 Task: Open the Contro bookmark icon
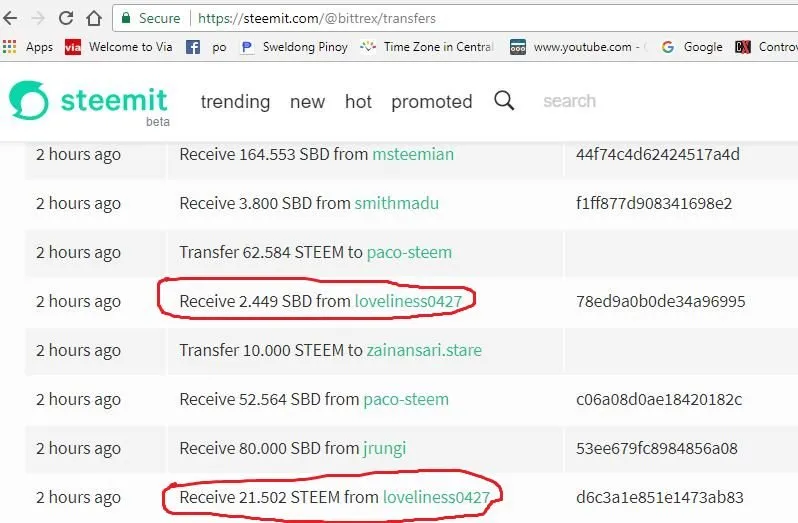click(x=743, y=47)
